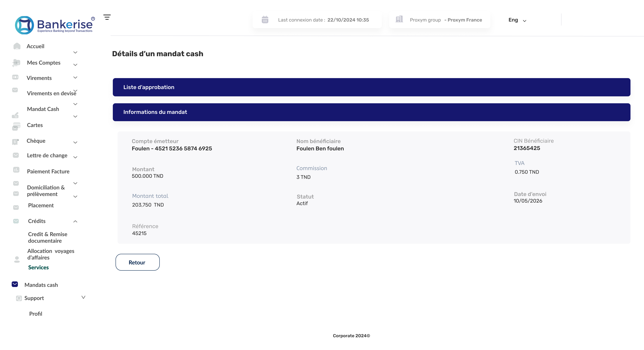Click the signature icon below Mandat Cash
644x350 pixels.
point(15,115)
